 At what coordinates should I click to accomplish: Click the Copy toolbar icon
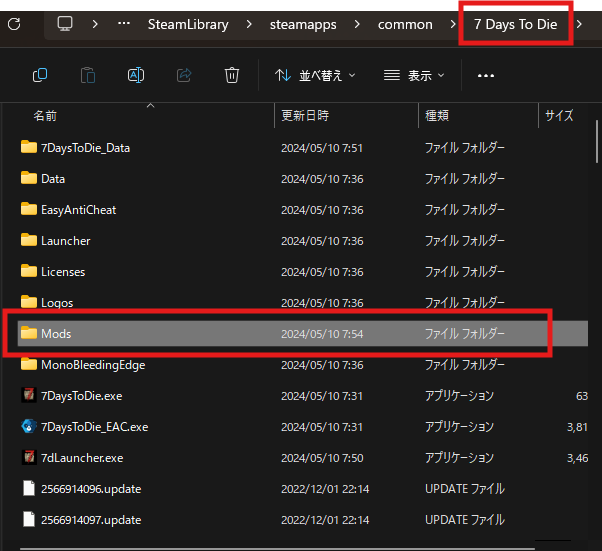40,75
